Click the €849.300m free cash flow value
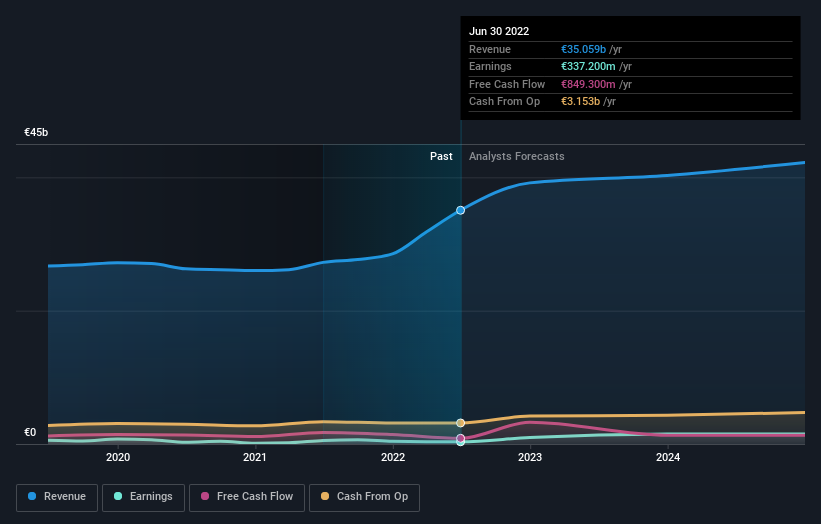 point(588,84)
